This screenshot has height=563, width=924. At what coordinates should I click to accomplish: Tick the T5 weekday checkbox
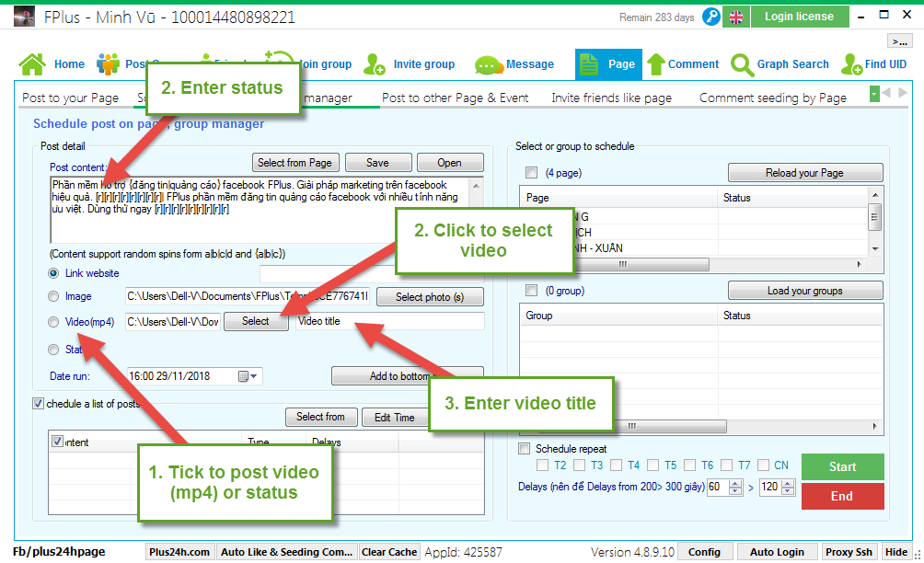click(x=653, y=465)
